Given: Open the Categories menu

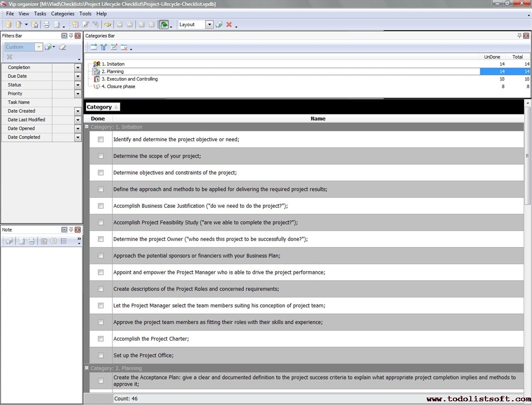Looking at the screenshot, I should [62, 14].
